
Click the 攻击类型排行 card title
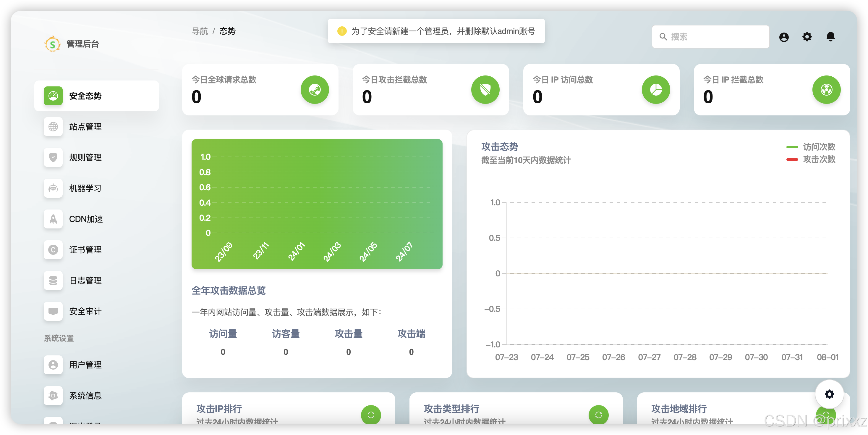pyautogui.click(x=451, y=409)
